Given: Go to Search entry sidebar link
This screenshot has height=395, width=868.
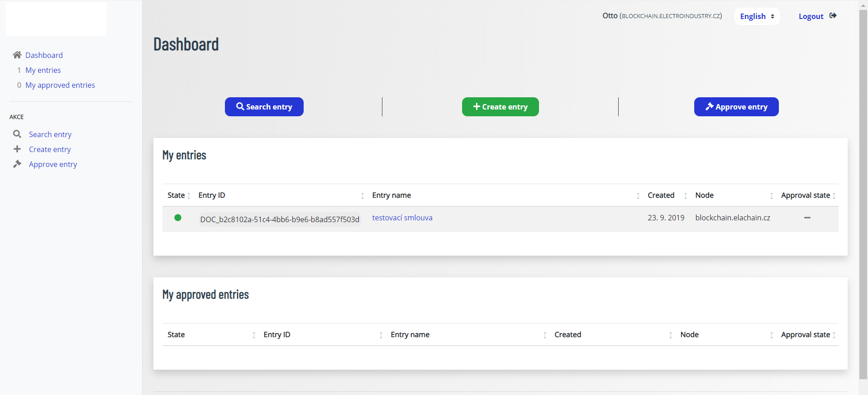Looking at the screenshot, I should 50,134.
